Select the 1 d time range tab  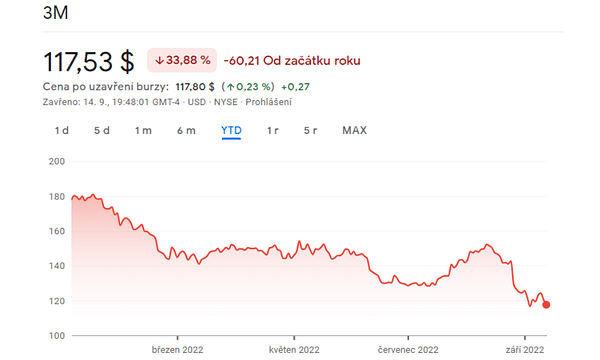click(x=62, y=130)
